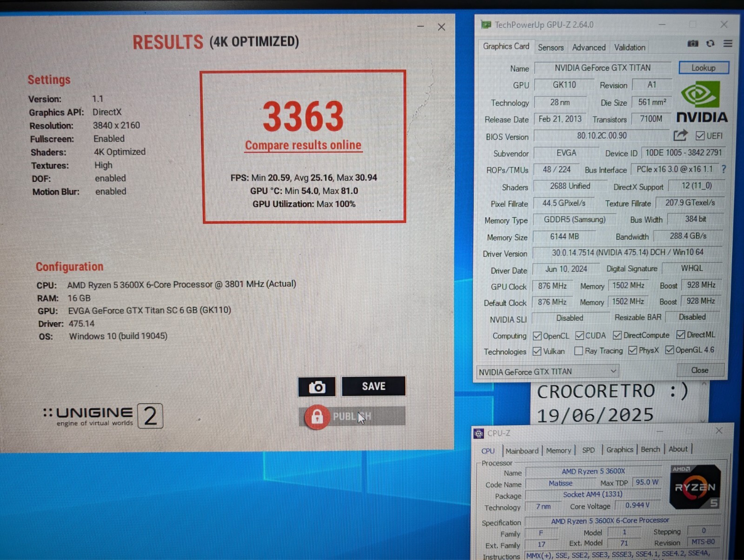Close the Superposition results window
The width and height of the screenshot is (744, 560).
click(441, 27)
